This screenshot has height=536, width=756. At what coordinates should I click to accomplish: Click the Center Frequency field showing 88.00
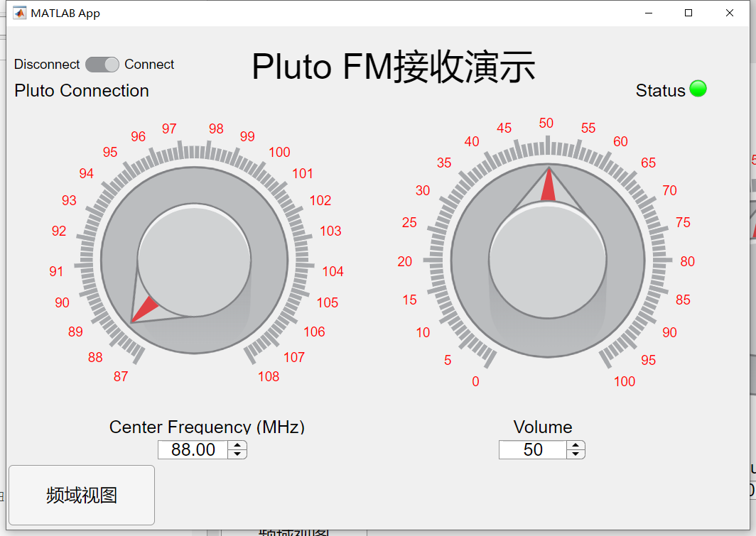pos(193,450)
